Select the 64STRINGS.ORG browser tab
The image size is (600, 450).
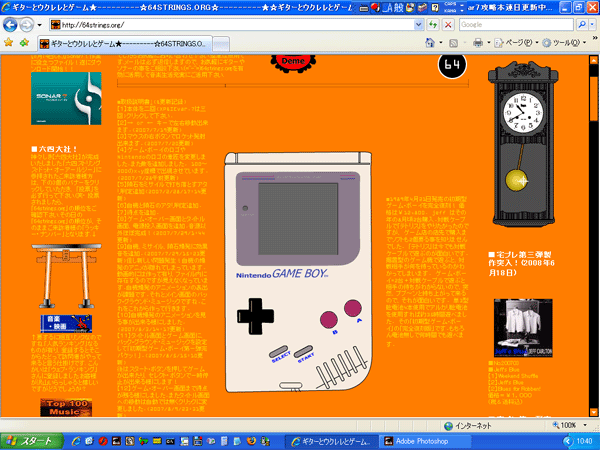(125, 44)
